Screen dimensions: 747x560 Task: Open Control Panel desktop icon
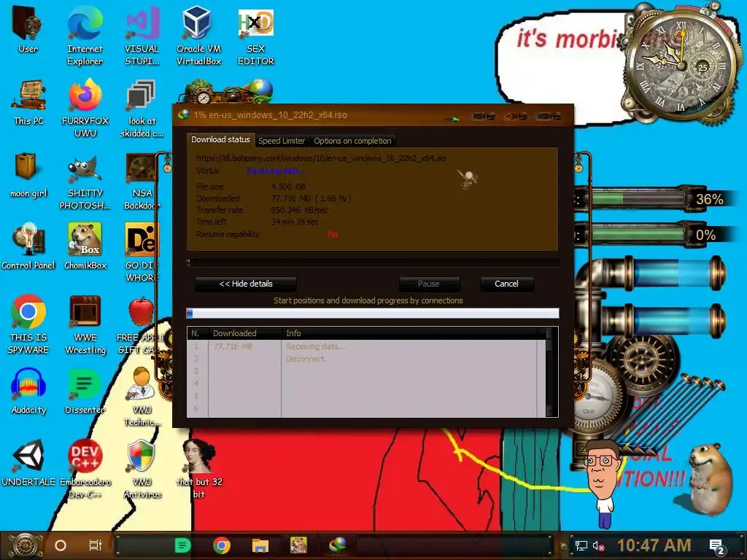pos(28,246)
